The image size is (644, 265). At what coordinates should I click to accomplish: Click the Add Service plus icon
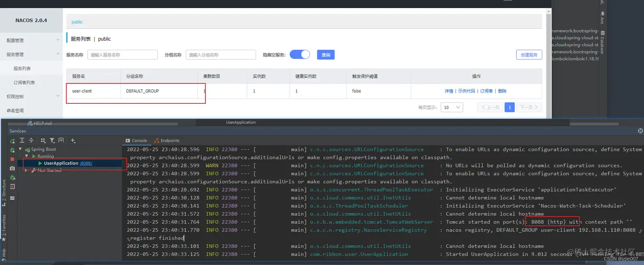(73, 140)
